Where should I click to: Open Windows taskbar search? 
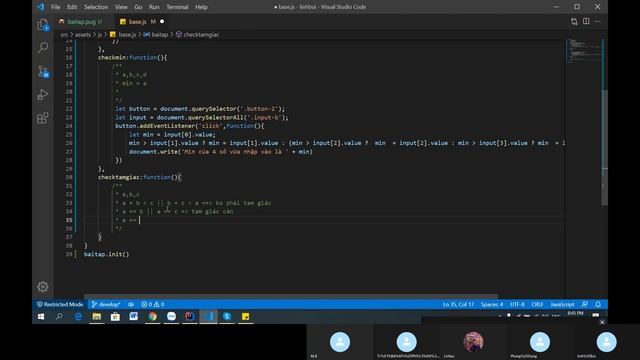point(59,316)
